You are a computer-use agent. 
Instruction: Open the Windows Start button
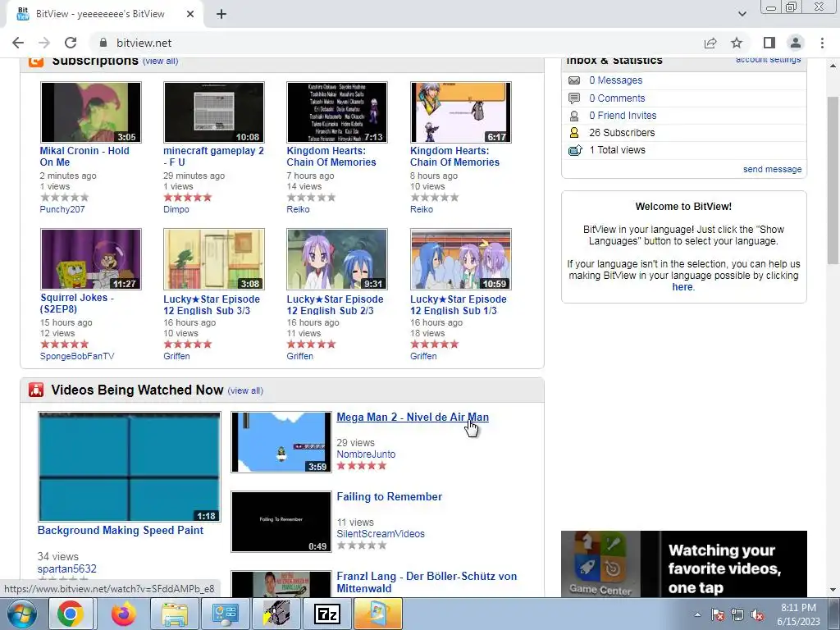22,614
